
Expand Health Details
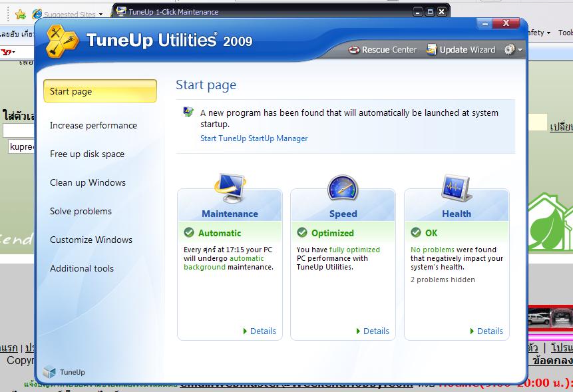[486, 331]
